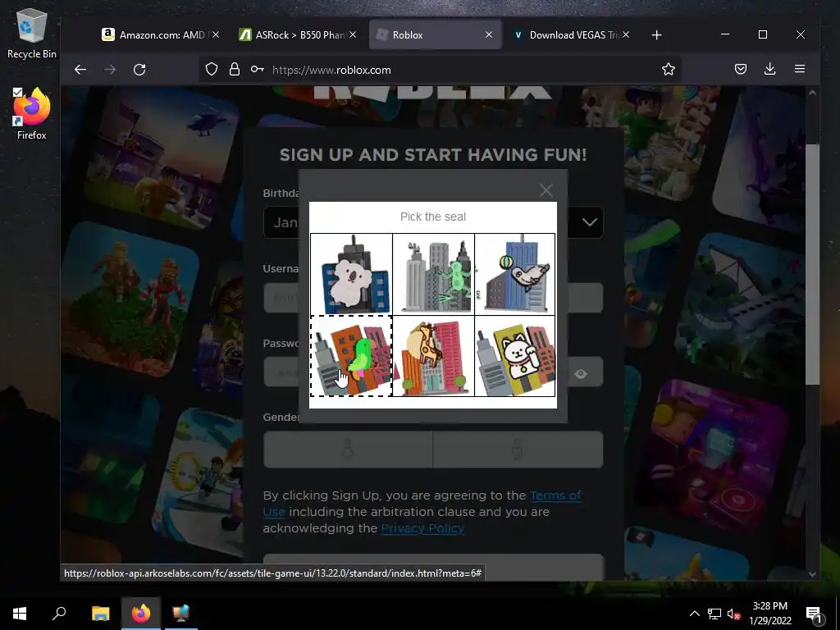Close the Roblox tab
Viewport: 840px width, 630px height.
[489, 34]
